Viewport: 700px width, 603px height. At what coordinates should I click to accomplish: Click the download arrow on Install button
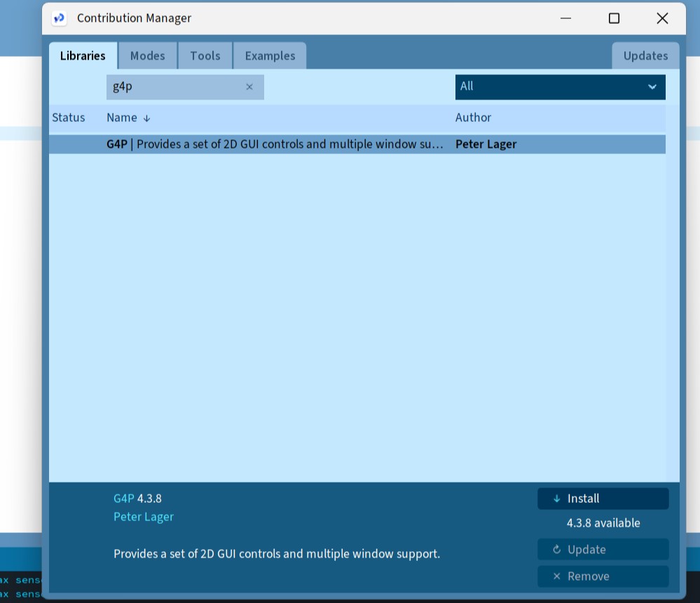556,498
